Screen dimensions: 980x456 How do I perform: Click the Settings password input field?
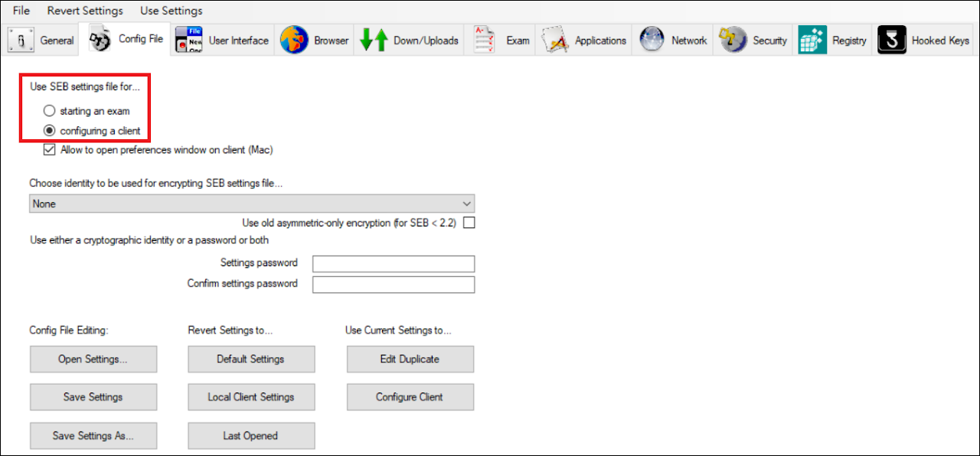click(x=394, y=264)
